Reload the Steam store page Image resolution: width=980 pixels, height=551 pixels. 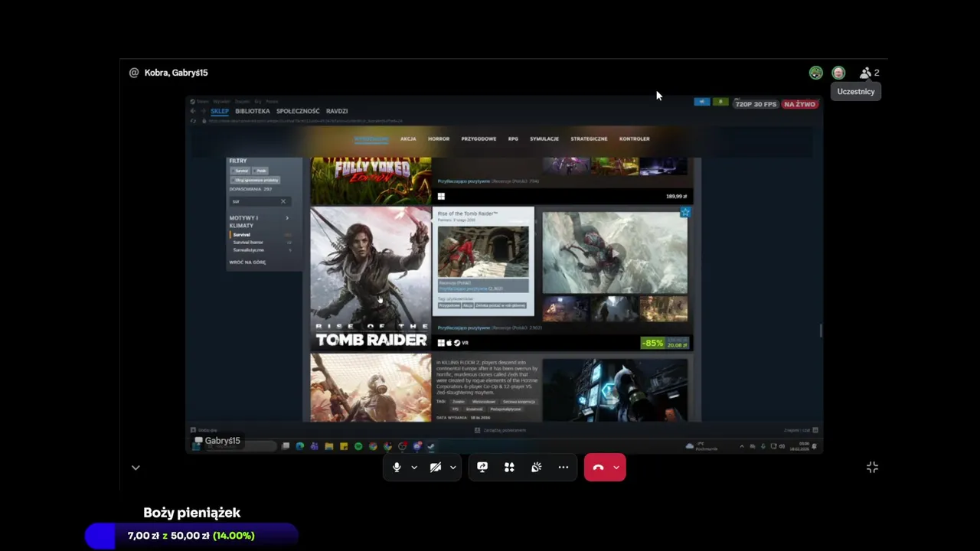194,120
